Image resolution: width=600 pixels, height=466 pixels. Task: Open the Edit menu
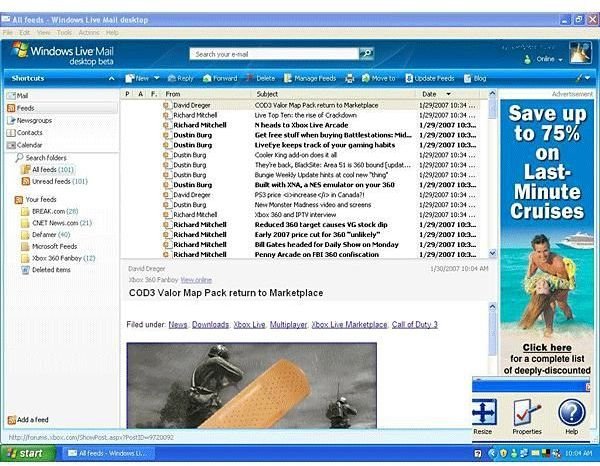[24, 33]
